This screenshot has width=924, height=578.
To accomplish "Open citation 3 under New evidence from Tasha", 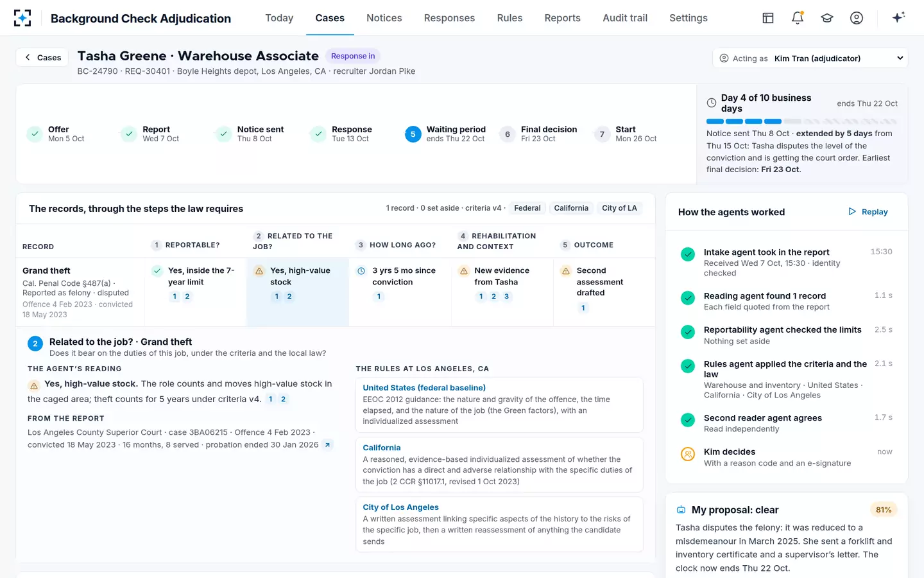I will (x=506, y=297).
